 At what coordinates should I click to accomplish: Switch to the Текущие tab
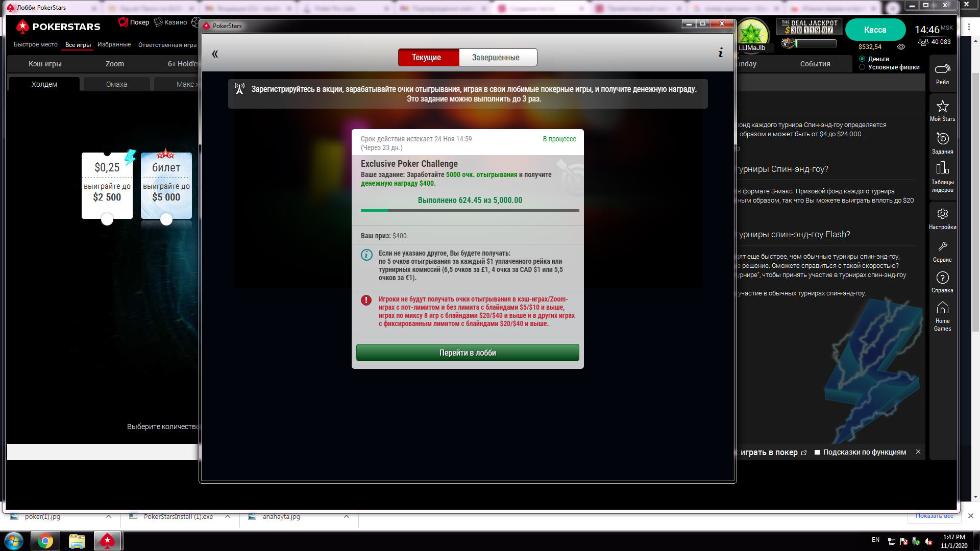coord(428,58)
